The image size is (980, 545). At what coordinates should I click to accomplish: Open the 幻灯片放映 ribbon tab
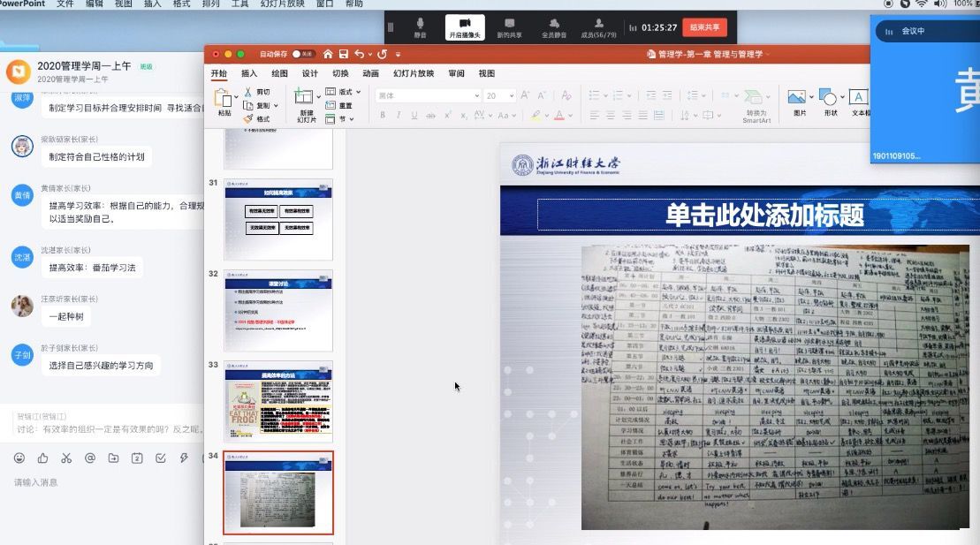[413, 73]
